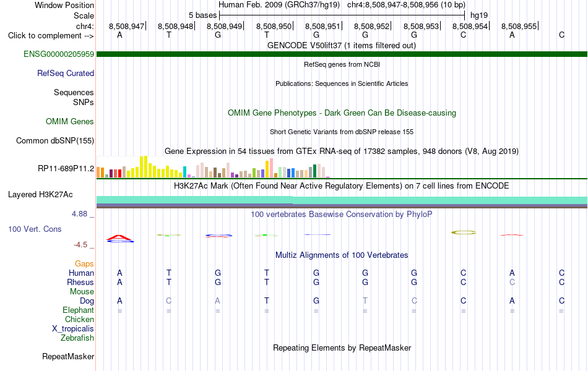Screen dimensions: 588x371
Task: Click the Human species label
Action: click(x=81, y=273)
